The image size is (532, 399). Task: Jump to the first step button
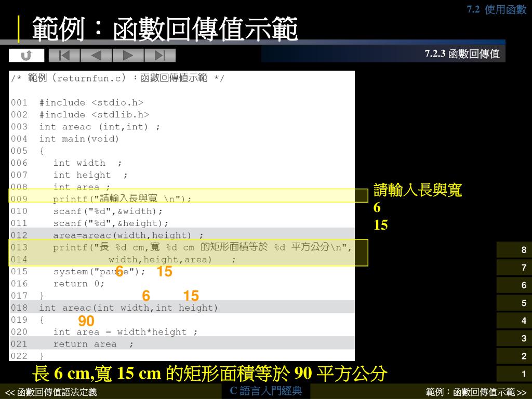pos(64,55)
